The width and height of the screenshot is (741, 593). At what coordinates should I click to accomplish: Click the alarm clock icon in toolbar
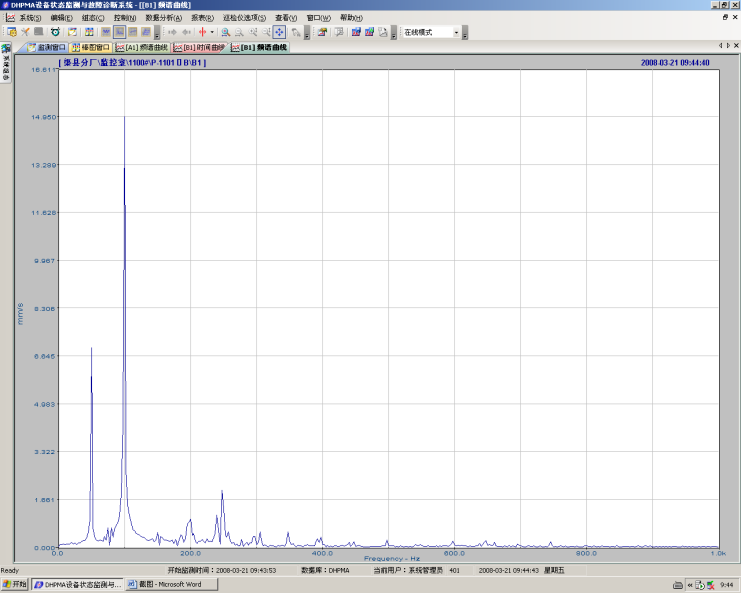coord(55,32)
